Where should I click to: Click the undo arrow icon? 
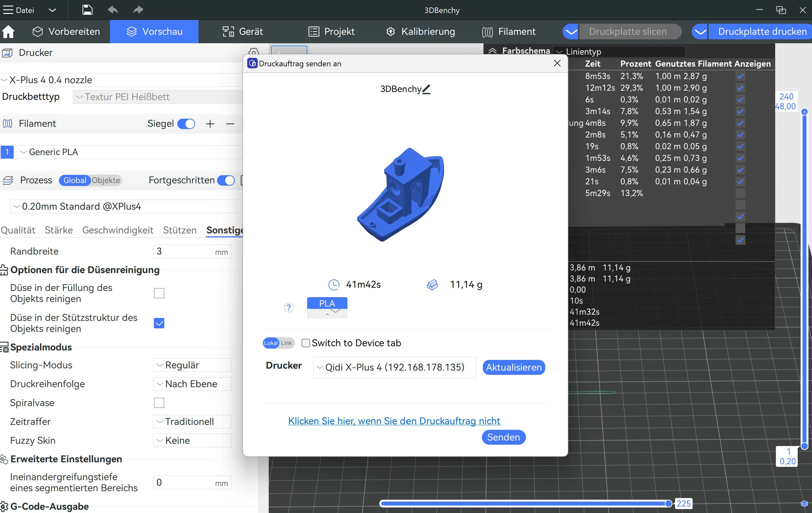click(x=113, y=10)
